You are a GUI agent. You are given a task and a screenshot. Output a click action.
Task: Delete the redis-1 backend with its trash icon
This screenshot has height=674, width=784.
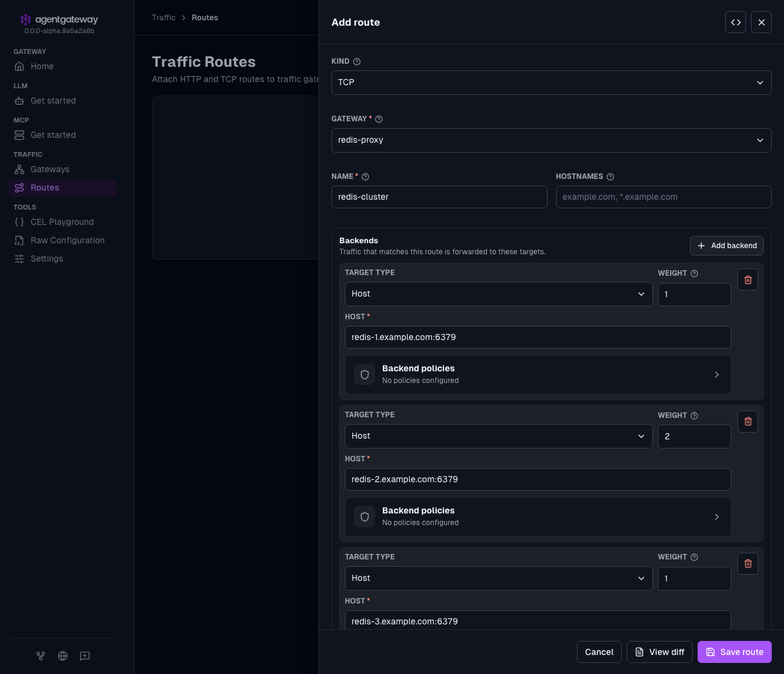click(x=748, y=279)
